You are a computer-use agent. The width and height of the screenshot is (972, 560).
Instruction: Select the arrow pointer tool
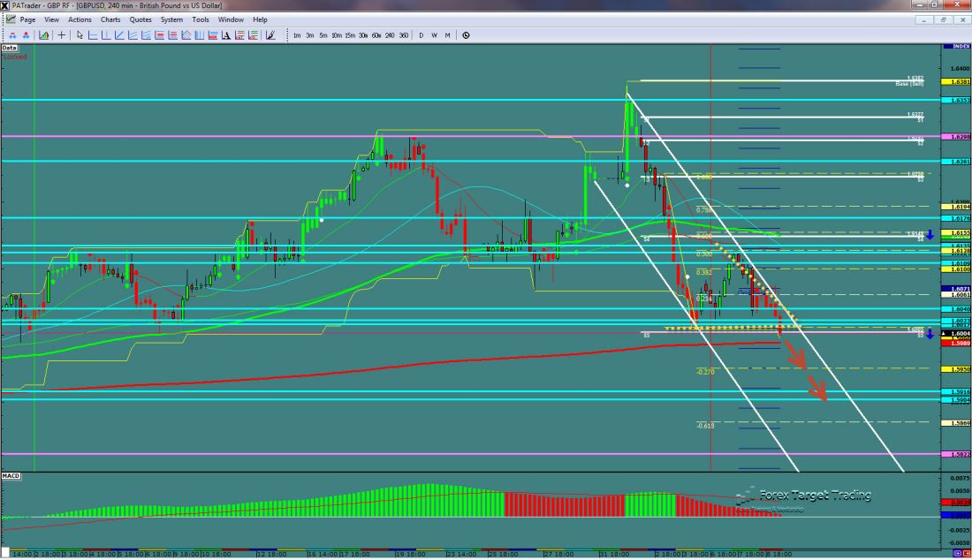tap(80, 35)
